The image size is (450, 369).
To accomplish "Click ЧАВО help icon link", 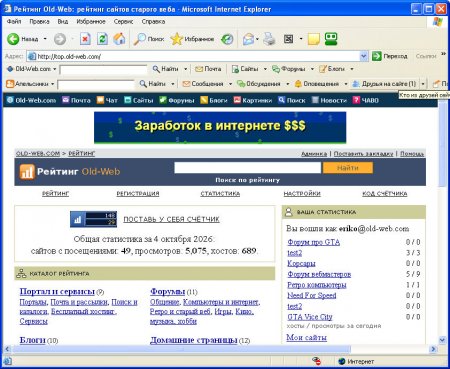I will (366, 100).
